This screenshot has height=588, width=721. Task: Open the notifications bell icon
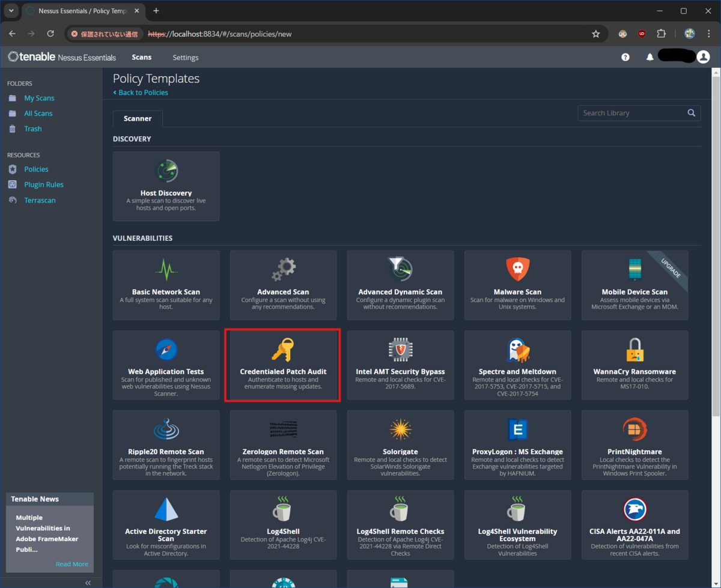(x=650, y=57)
